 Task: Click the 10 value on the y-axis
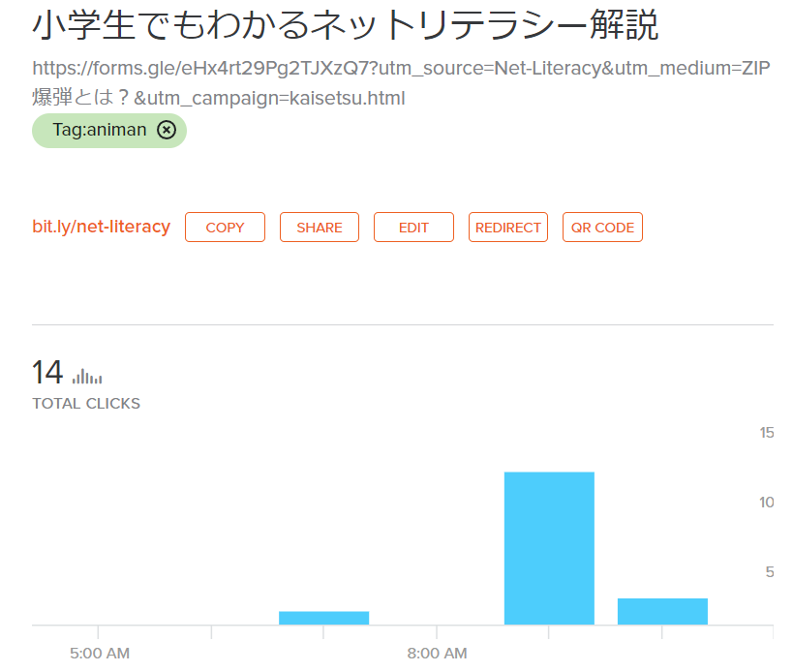tap(766, 502)
